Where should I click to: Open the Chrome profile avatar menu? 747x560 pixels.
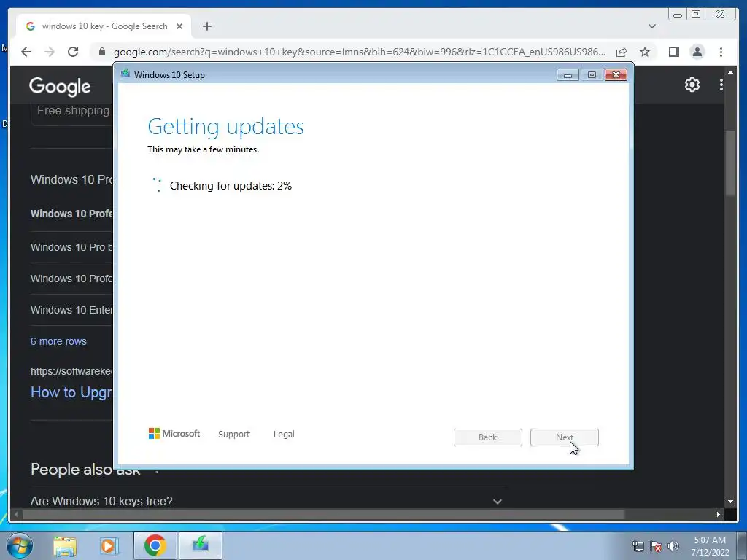click(x=697, y=52)
